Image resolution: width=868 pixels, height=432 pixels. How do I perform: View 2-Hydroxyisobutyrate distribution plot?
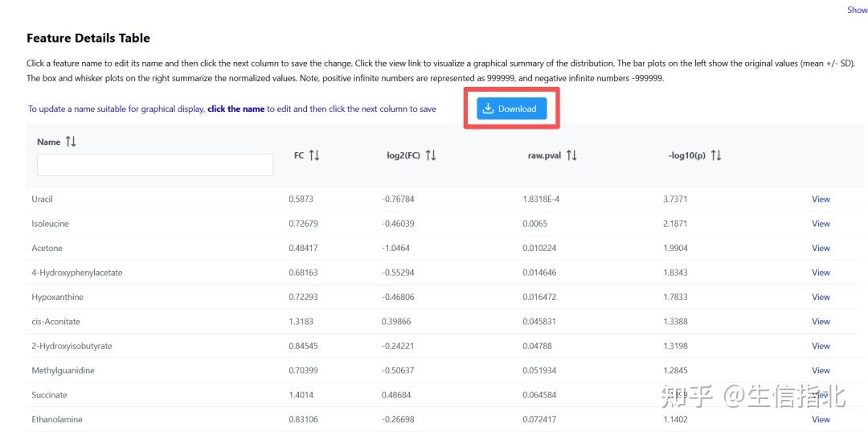click(821, 346)
